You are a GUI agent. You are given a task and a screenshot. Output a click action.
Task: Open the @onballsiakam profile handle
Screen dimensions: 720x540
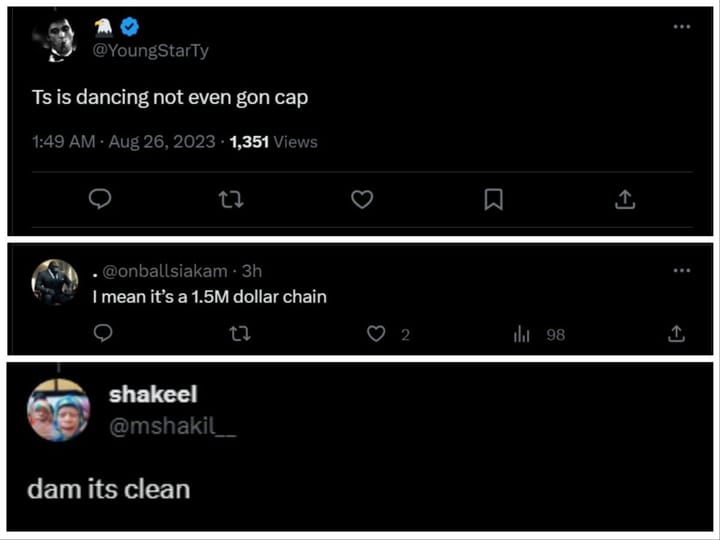pos(166,271)
